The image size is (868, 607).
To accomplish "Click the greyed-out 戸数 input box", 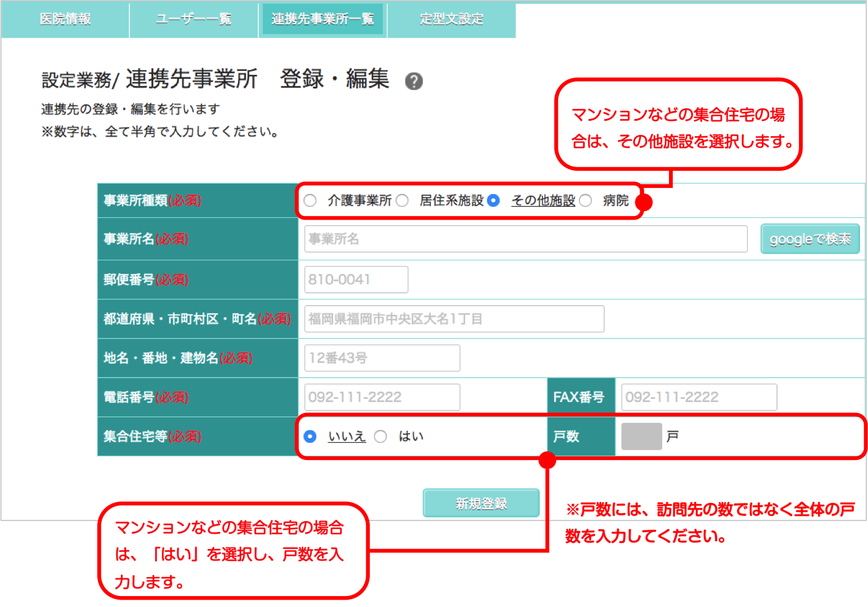I will [641, 437].
